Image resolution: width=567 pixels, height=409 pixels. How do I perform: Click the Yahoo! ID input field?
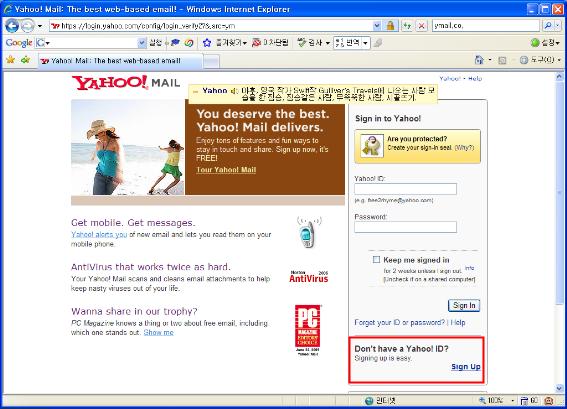405,189
